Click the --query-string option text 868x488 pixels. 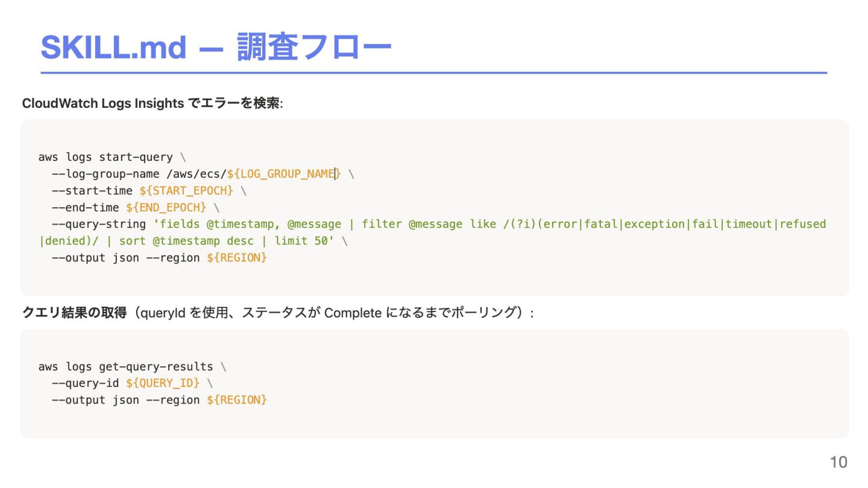[99, 224]
